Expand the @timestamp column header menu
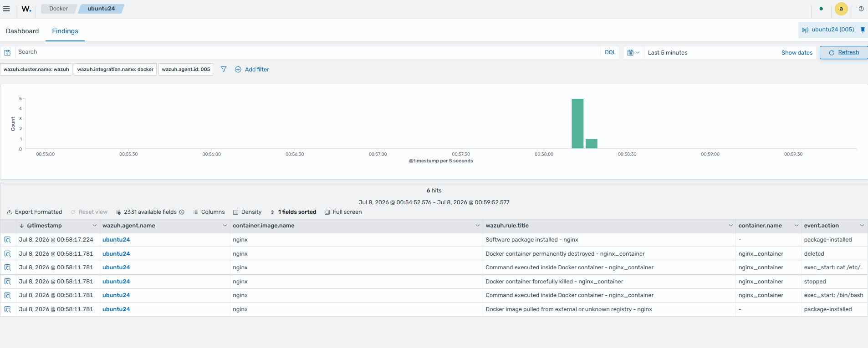Viewport: 868px width, 348px height. pyautogui.click(x=95, y=226)
